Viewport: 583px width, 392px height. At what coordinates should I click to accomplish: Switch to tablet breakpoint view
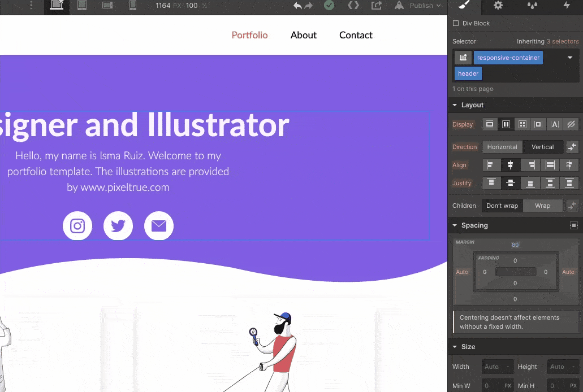pos(82,5)
